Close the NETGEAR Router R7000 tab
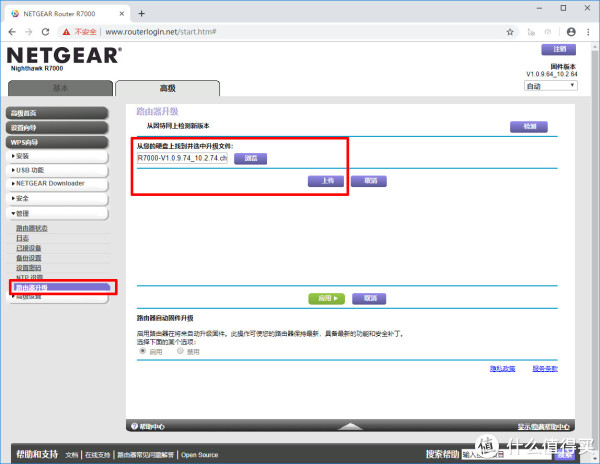This screenshot has height=464, width=600. point(122,13)
